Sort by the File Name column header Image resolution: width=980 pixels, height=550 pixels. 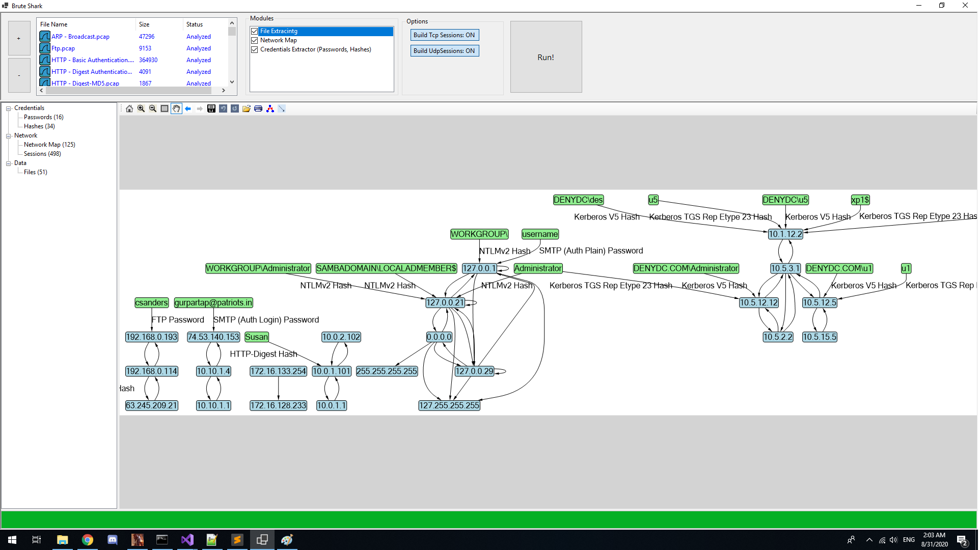click(x=87, y=24)
